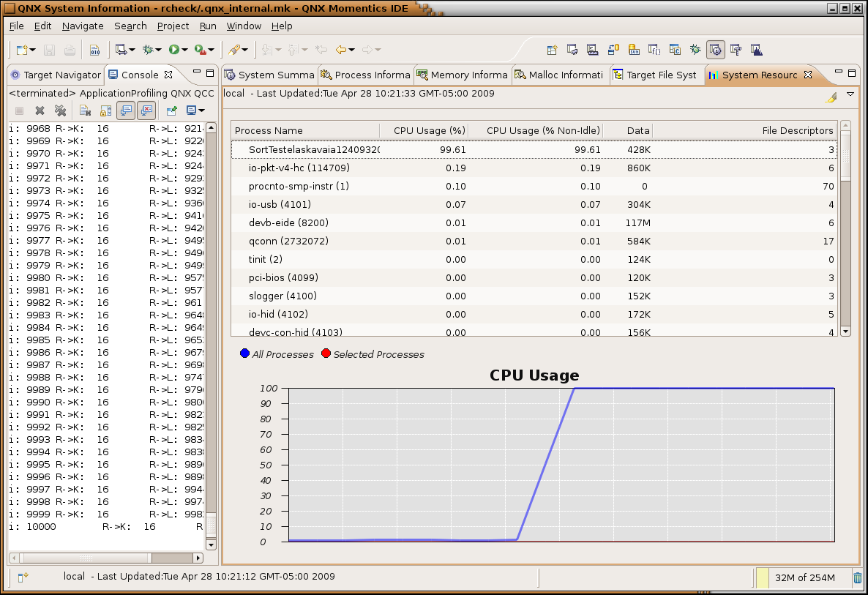Viewport: 868px width, 595px height.
Task: Click the garbage collector trash icon
Action: [x=857, y=577]
